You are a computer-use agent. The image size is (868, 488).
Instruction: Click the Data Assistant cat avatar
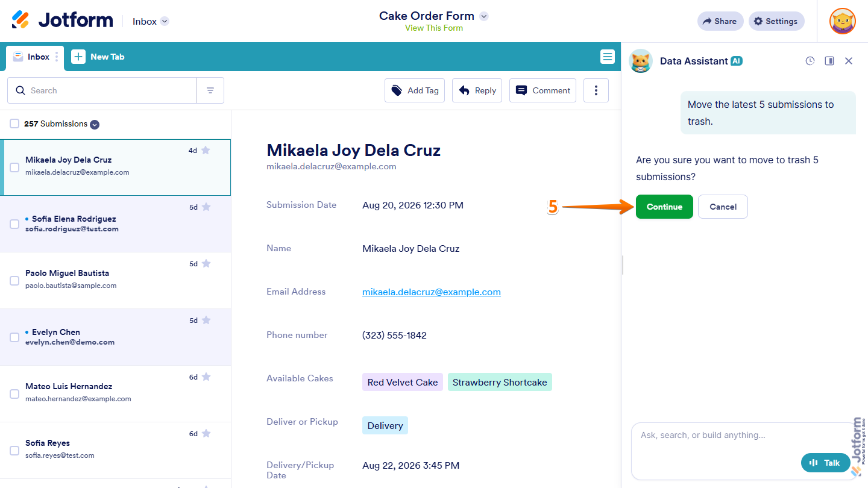coord(641,61)
